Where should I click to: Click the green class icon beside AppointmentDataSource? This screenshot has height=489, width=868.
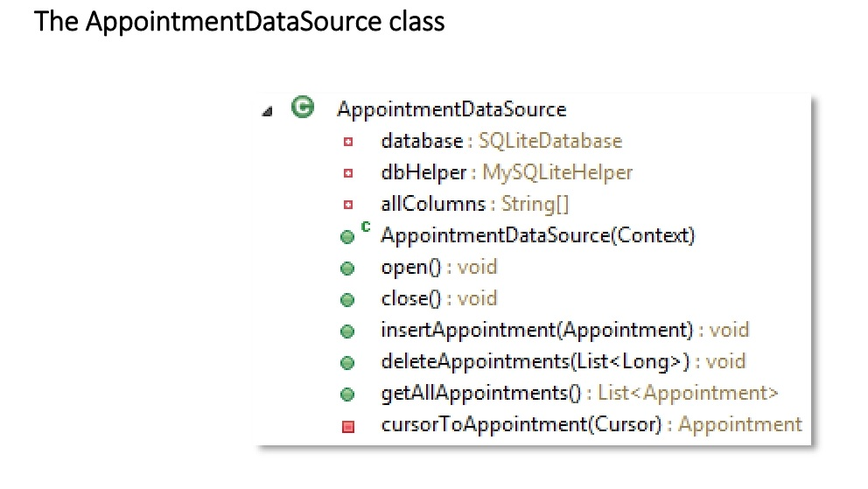(303, 108)
